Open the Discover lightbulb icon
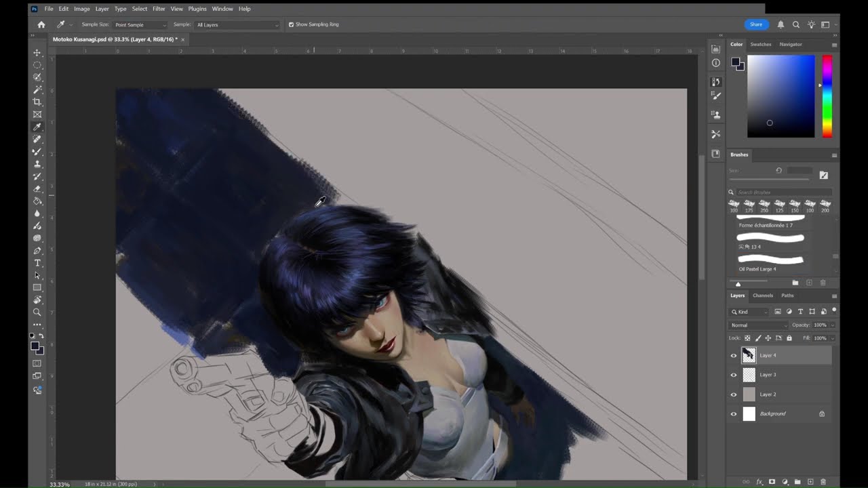The height and width of the screenshot is (488, 868). 811,24
